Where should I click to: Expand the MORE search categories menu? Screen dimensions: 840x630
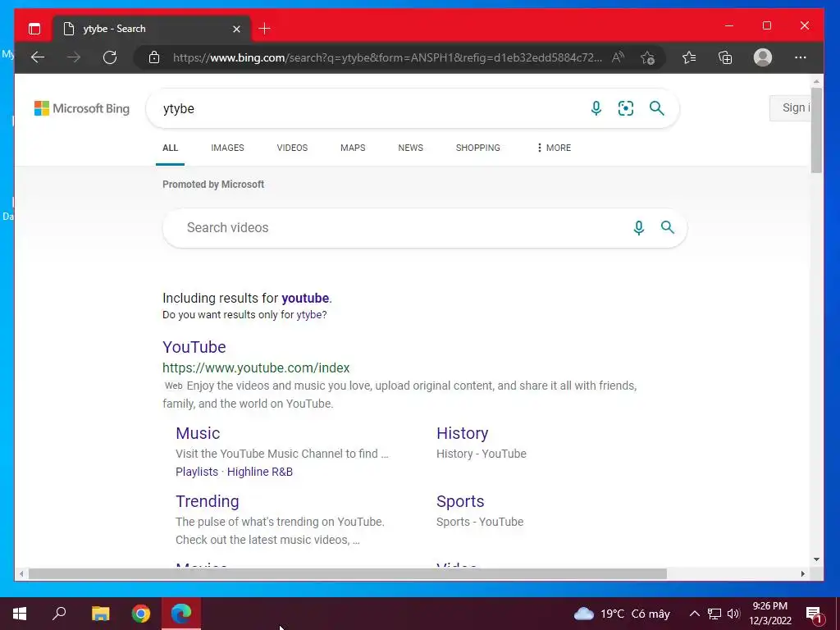(x=554, y=148)
